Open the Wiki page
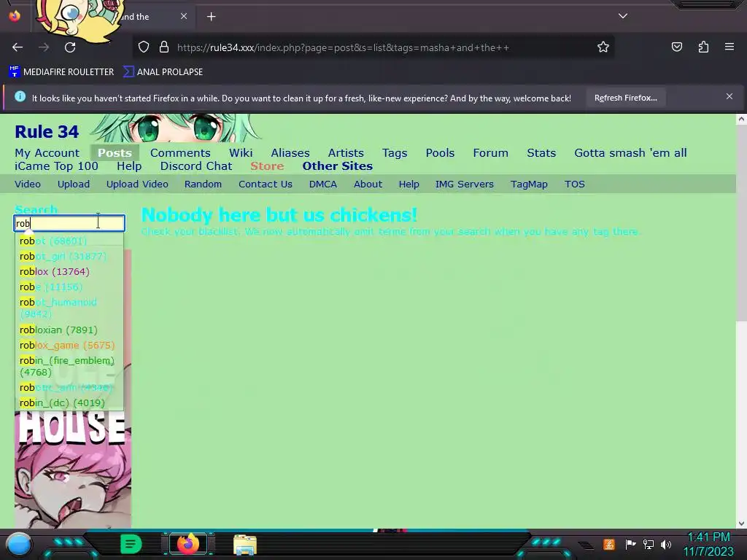Image resolution: width=747 pixels, height=560 pixels. click(241, 153)
